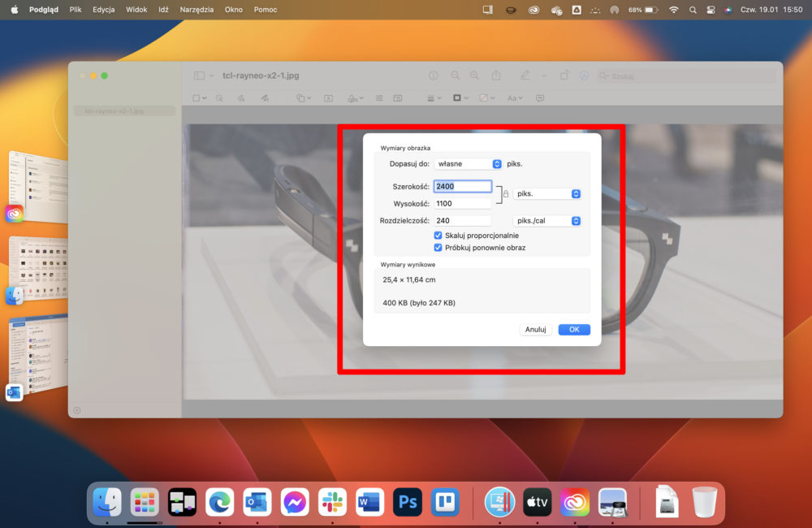Open Launchpad from the Dock
Image resolution: width=812 pixels, height=528 pixels.
[145, 502]
